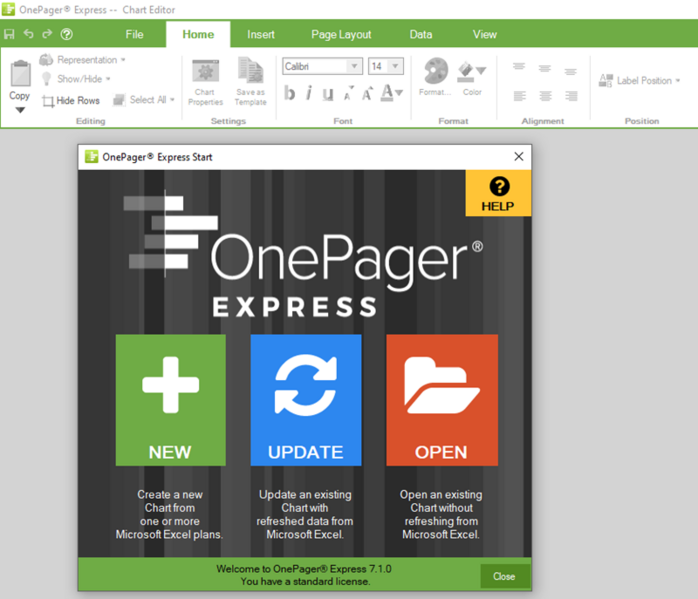Switch to the Insert tab

[x=261, y=34]
